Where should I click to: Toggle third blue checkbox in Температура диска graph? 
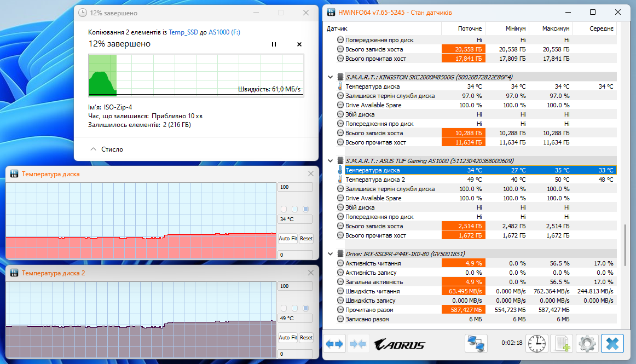[306, 209]
